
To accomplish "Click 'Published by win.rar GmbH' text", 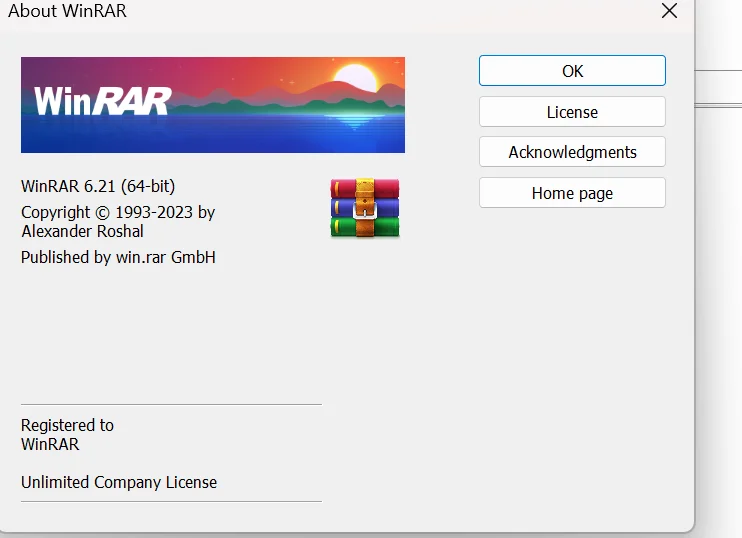I will (x=118, y=257).
